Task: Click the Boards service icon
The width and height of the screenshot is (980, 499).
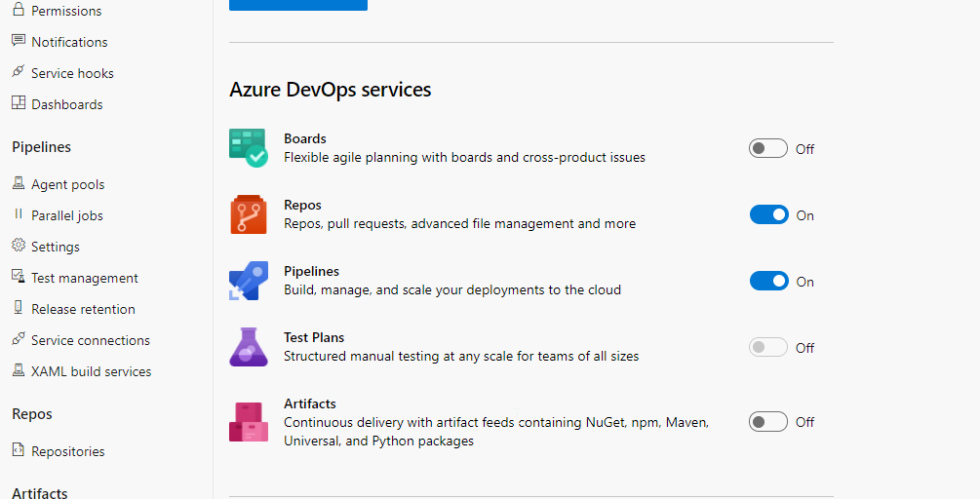Action: click(x=248, y=148)
